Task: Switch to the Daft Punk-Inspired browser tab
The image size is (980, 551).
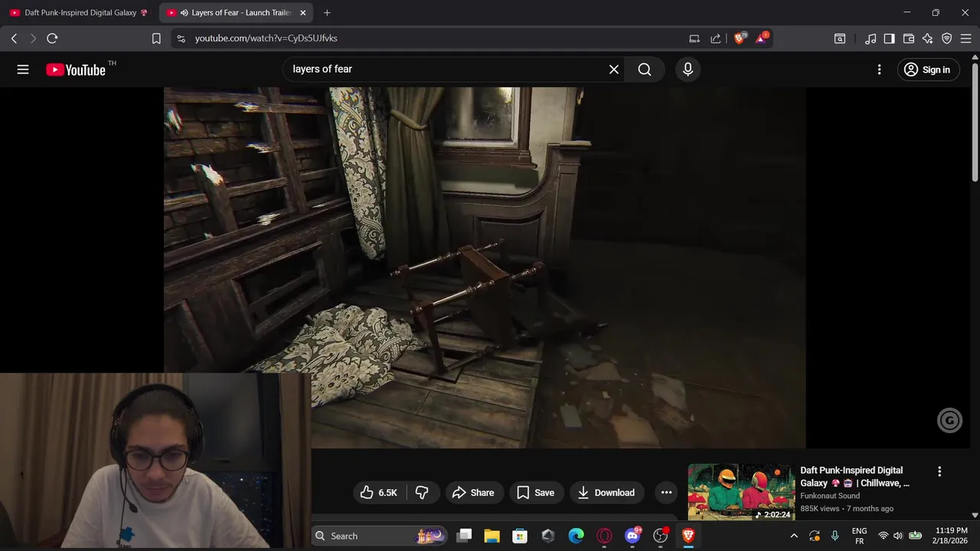Action: (80, 13)
